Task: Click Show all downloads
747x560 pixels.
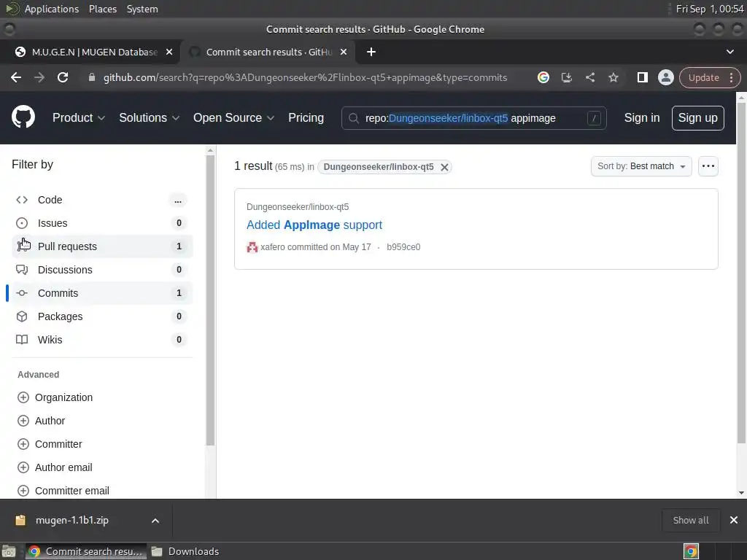Action: click(x=690, y=520)
